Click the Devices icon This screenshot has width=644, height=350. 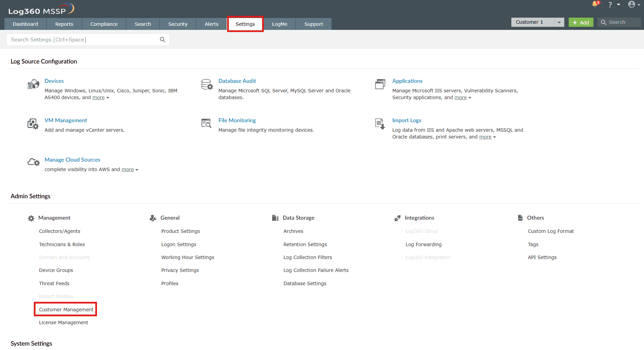[x=33, y=84]
